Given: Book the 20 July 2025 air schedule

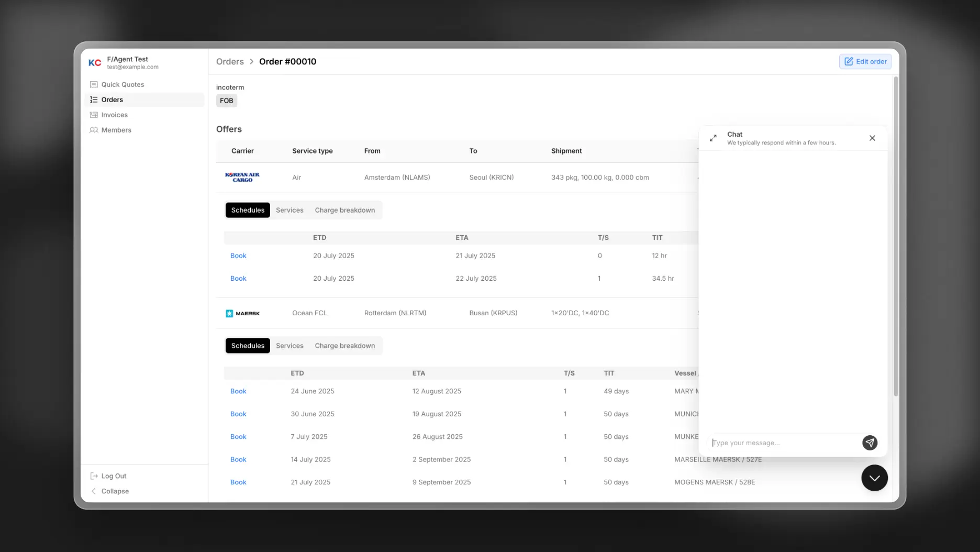Looking at the screenshot, I should [238, 256].
